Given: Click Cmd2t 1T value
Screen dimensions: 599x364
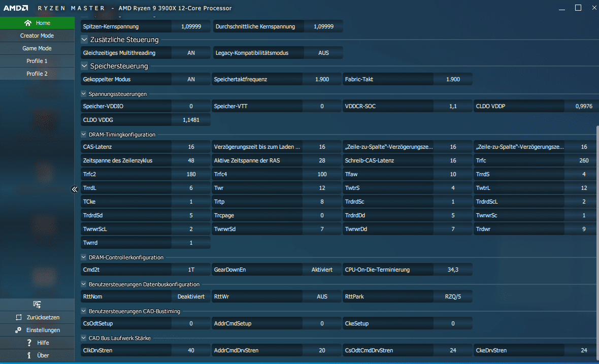Looking at the screenshot, I should point(191,270).
